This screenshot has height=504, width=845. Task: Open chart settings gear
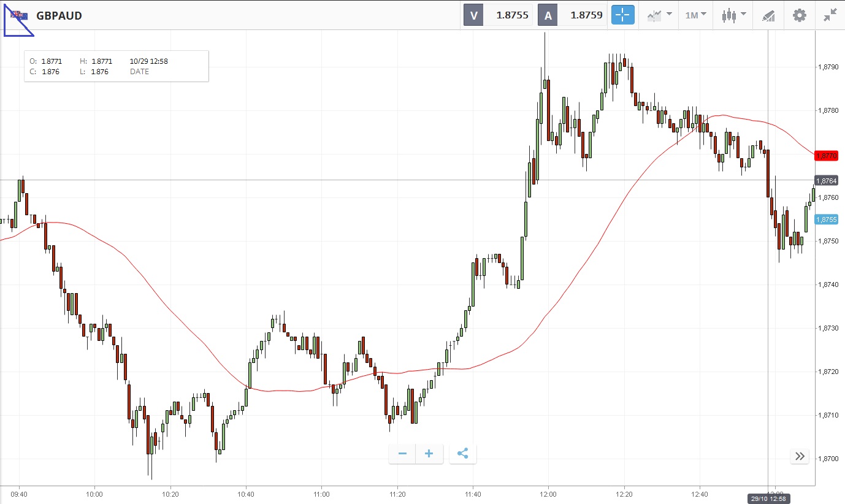pos(800,15)
